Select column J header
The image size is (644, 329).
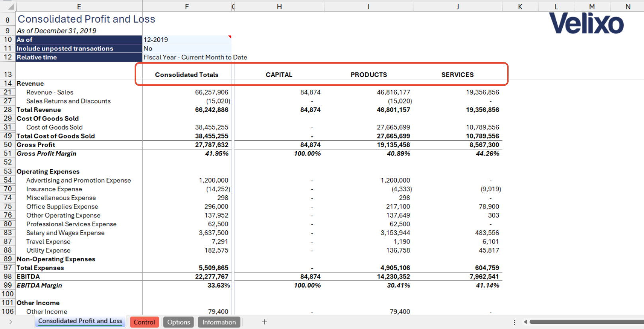click(x=458, y=7)
